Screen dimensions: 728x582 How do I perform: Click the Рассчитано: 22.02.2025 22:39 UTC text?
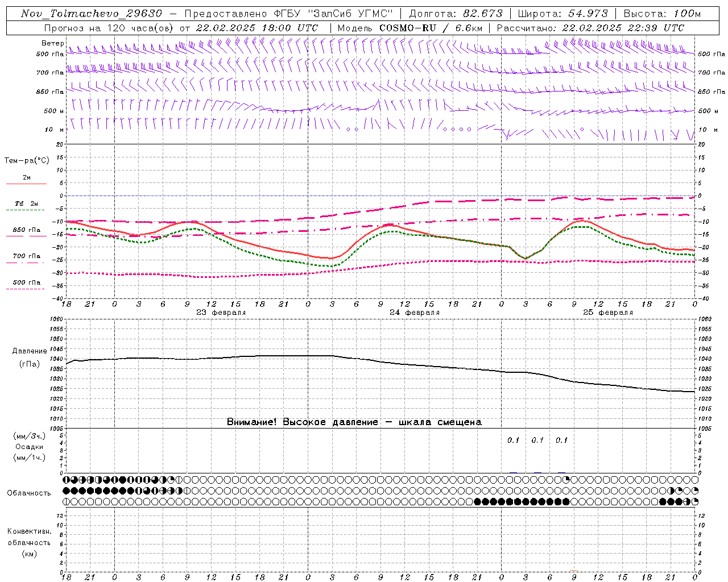point(590,28)
